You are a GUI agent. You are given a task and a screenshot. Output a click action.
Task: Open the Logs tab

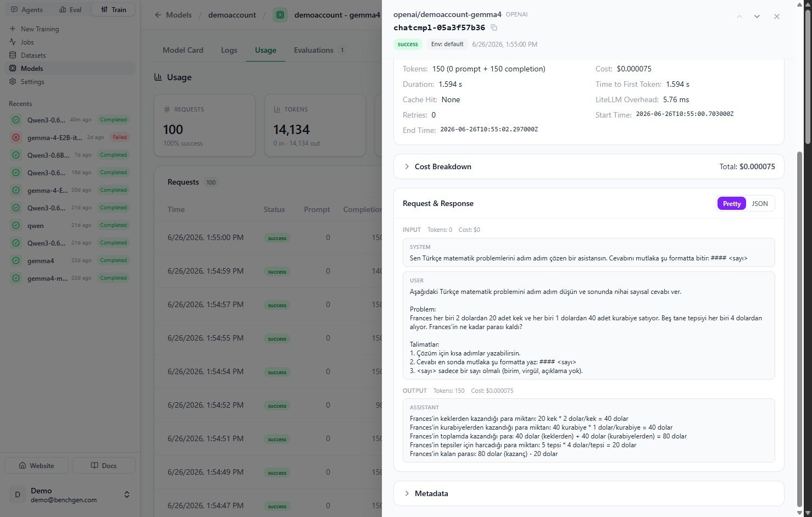[229, 50]
